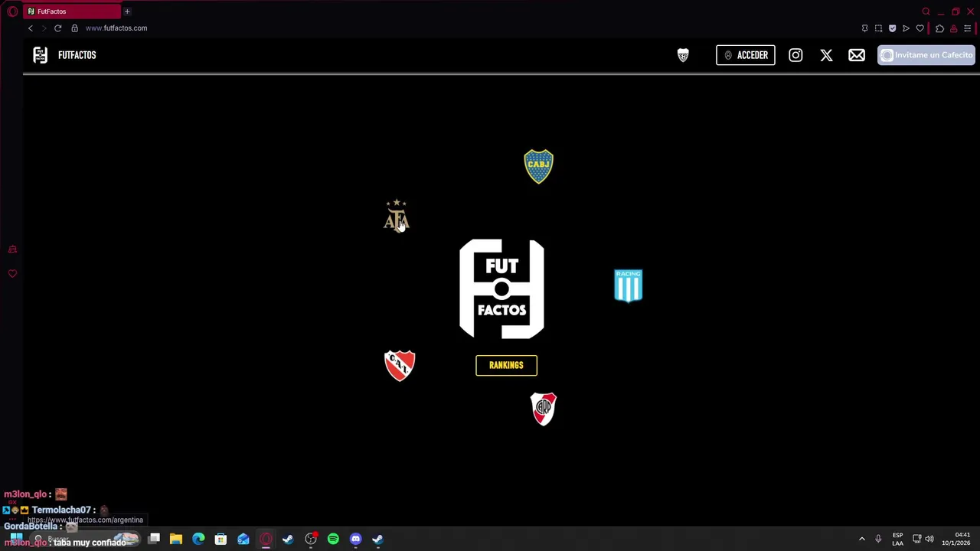Select the FutFactos browser tab
The image size is (980, 551).
tap(71, 11)
